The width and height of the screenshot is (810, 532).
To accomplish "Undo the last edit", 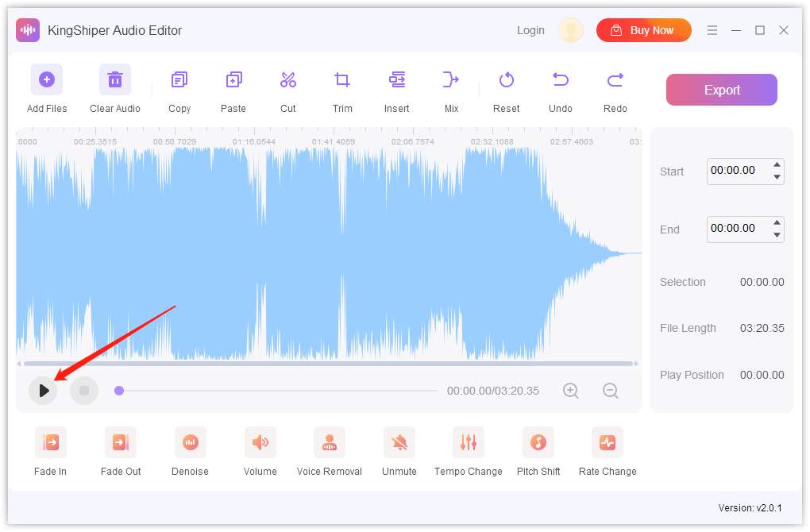I will pyautogui.click(x=561, y=79).
